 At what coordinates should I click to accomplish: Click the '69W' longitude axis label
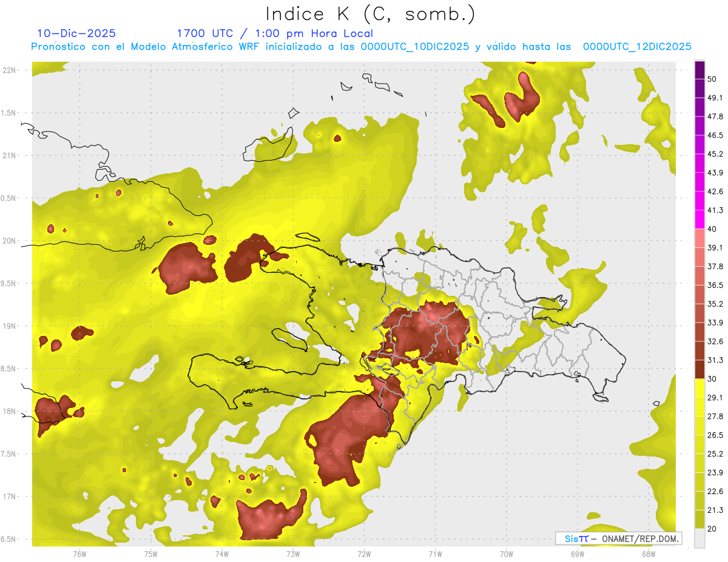point(578,554)
